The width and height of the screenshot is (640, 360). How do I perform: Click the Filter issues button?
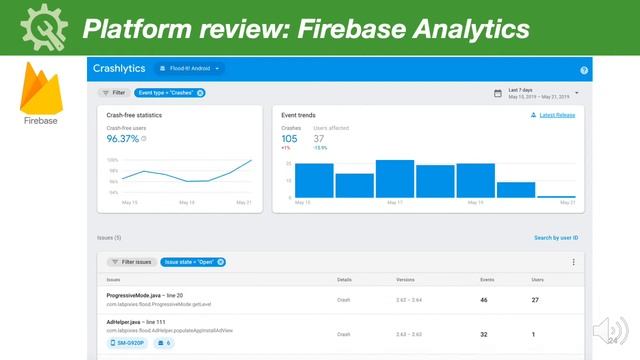click(x=132, y=262)
